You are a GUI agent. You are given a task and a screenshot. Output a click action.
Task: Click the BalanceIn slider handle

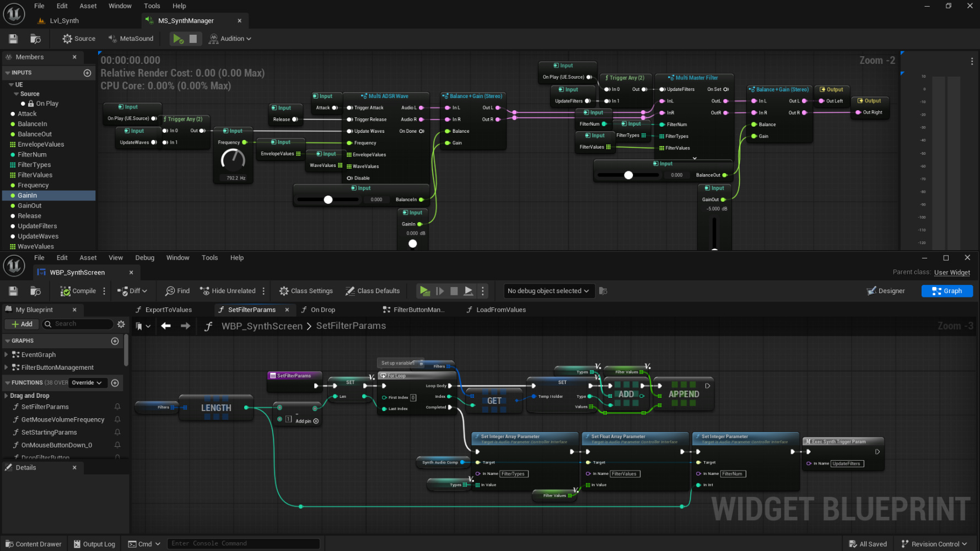tap(328, 199)
